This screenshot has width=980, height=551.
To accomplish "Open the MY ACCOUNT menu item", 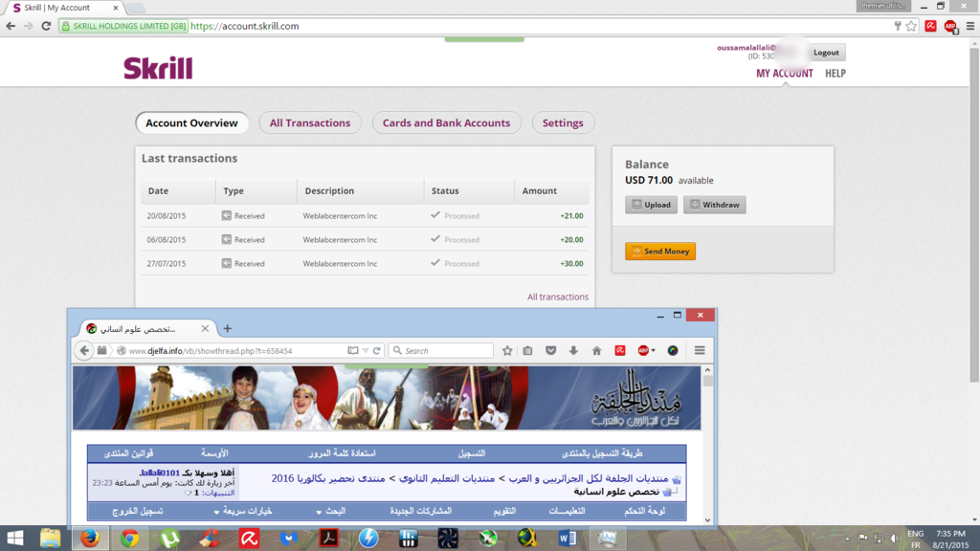I will (785, 73).
